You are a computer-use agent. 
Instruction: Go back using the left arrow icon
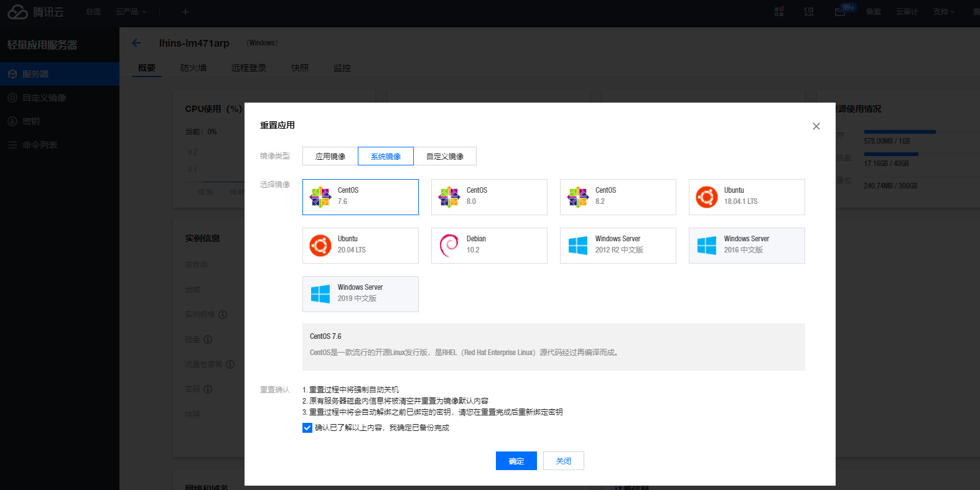(136, 43)
